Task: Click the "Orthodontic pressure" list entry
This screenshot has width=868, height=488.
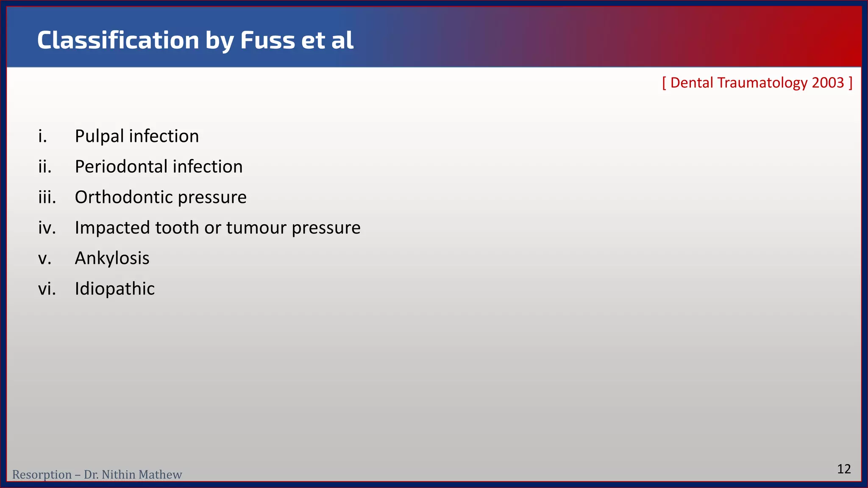Action: pos(161,197)
